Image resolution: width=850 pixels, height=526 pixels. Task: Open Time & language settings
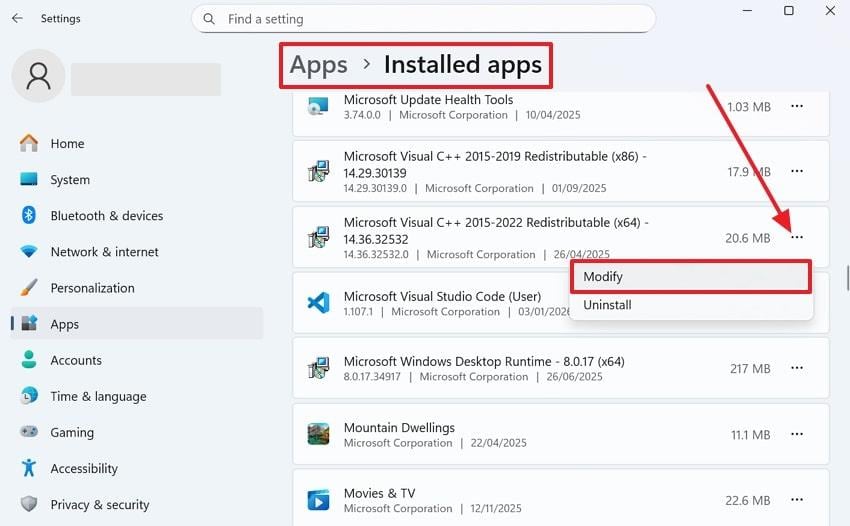click(97, 397)
